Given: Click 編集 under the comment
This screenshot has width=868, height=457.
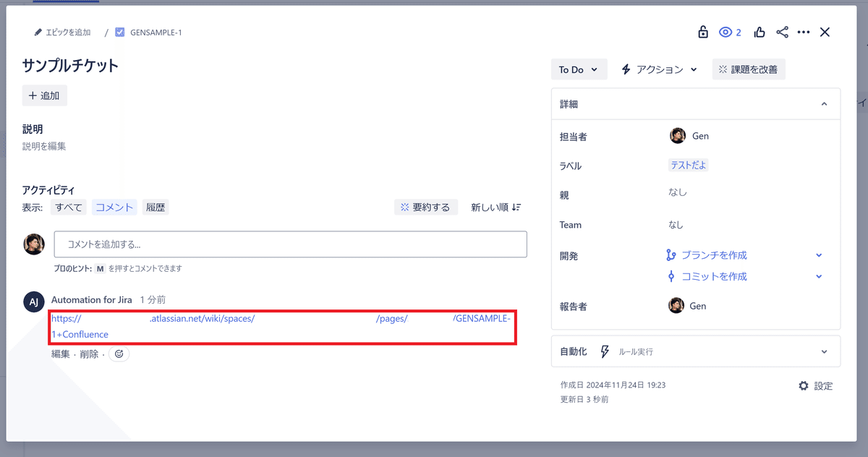Looking at the screenshot, I should point(61,354).
